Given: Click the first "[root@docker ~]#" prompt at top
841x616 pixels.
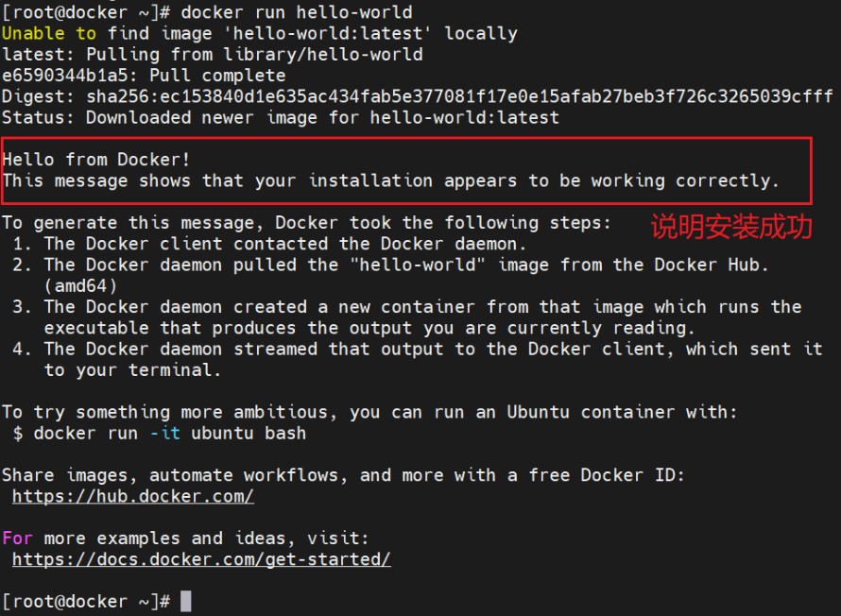Looking at the screenshot, I should click(86, 12).
